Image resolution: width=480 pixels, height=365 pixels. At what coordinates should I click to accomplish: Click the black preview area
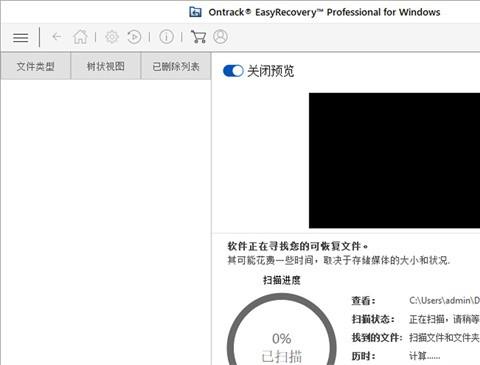pyautogui.click(x=394, y=161)
